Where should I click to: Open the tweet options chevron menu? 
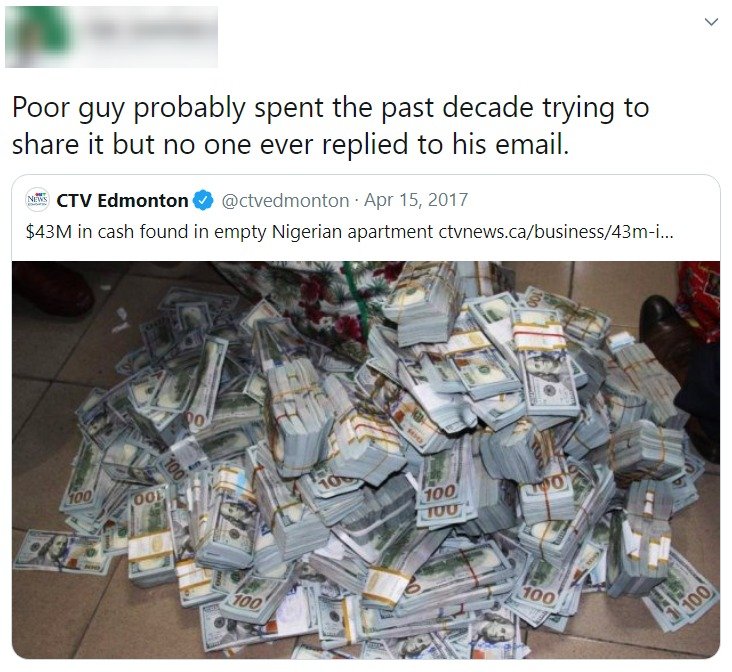(711, 22)
